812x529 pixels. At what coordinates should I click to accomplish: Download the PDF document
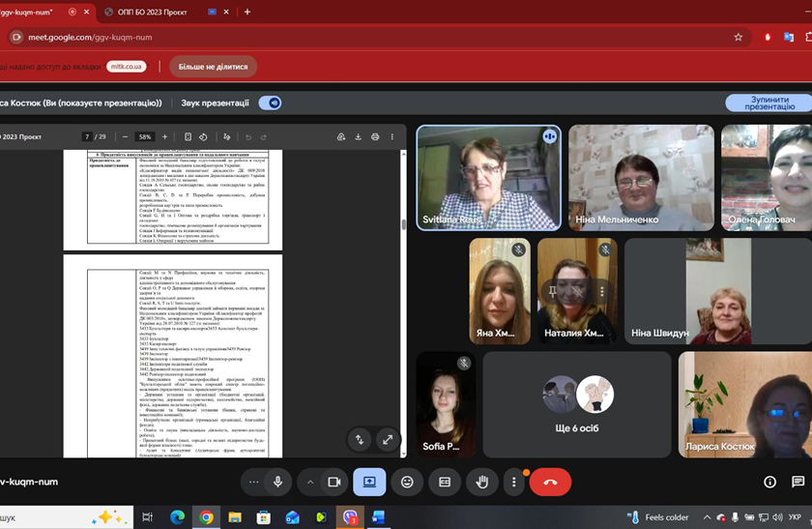(359, 137)
